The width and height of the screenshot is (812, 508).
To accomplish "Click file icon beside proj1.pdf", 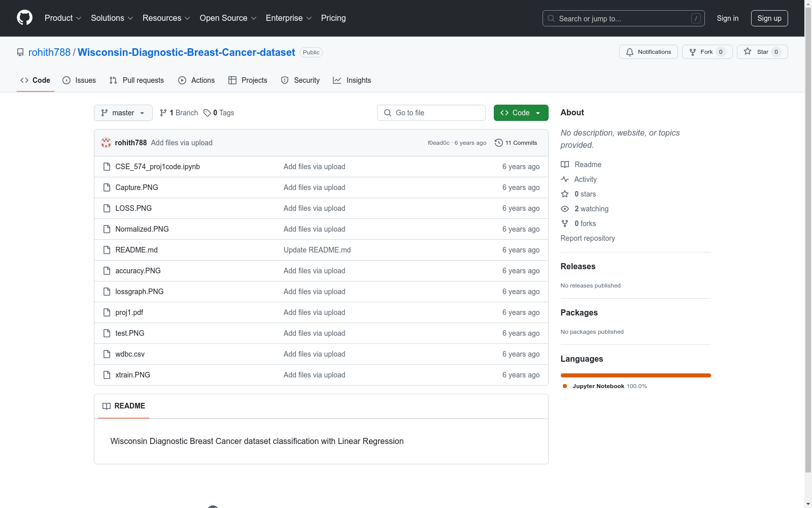I will click(x=107, y=312).
